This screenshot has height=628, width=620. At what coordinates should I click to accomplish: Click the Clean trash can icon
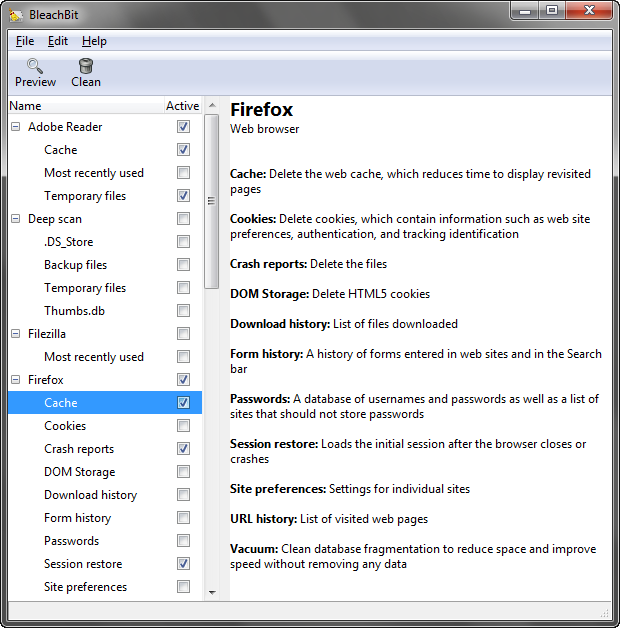(86, 66)
